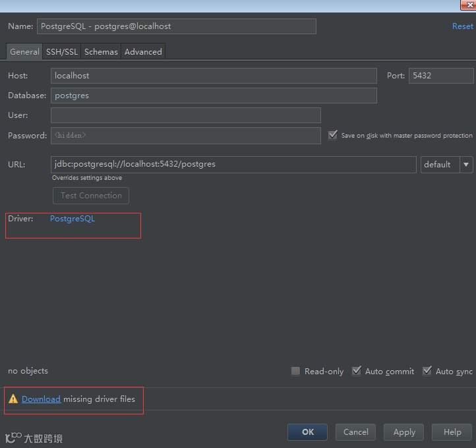Screen dimensions: 476x448
Task: Click the Test Connection button
Action: point(91,195)
